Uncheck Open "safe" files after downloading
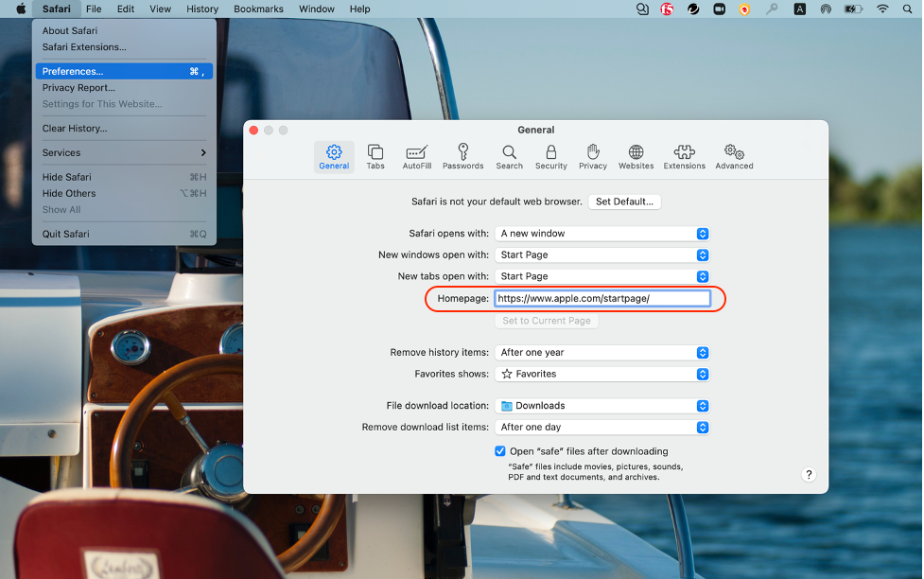The height and width of the screenshot is (579, 924). tap(500, 451)
